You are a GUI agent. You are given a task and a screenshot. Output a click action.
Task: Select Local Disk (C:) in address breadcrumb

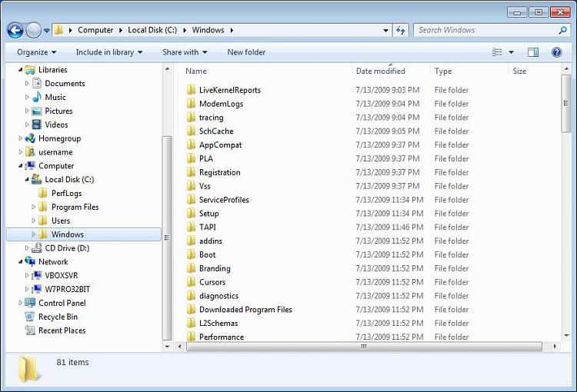point(152,30)
